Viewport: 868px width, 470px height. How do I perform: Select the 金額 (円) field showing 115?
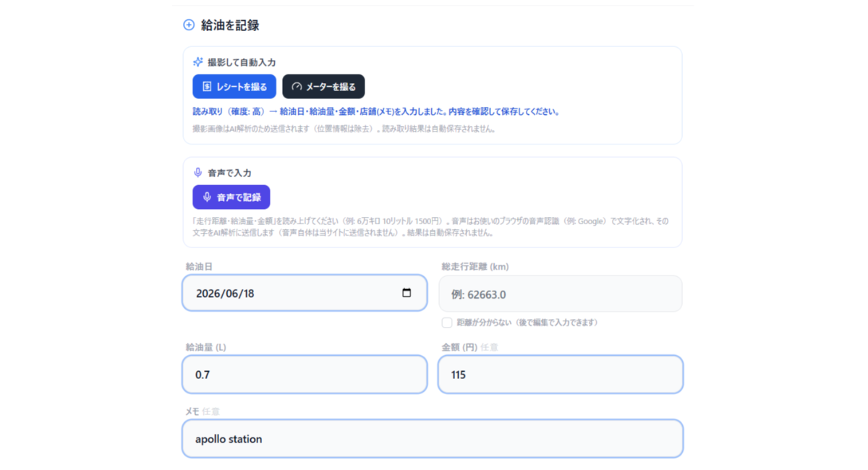tap(561, 375)
